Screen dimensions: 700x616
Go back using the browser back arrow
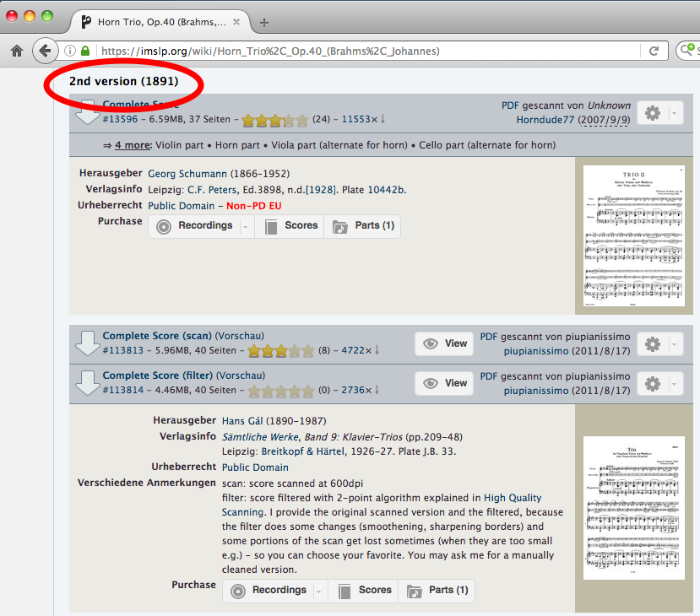(x=44, y=51)
